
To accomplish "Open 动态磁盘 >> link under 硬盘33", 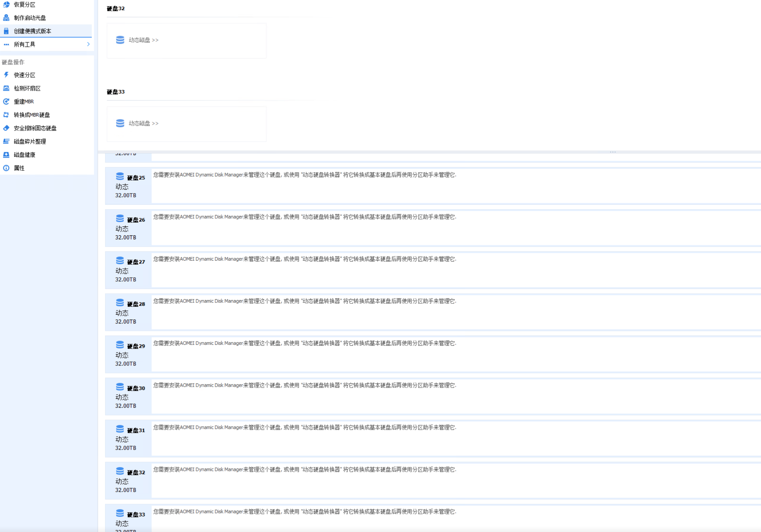I will (x=143, y=123).
